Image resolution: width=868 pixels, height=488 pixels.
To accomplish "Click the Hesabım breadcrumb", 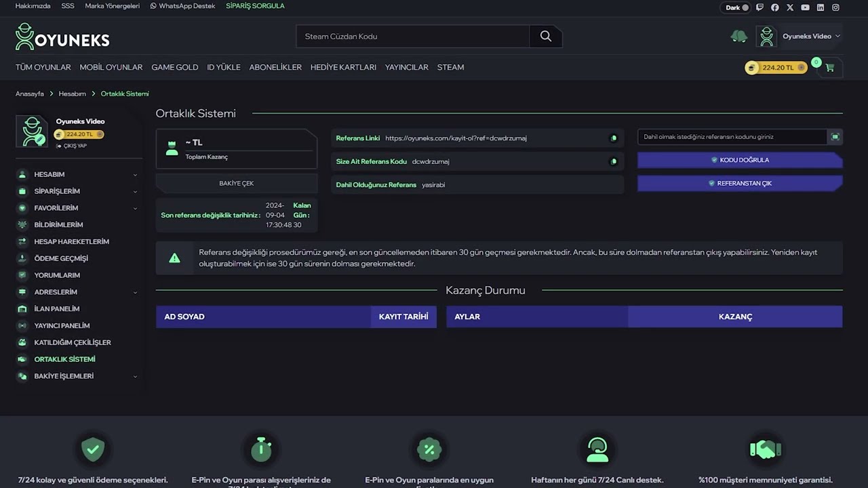I will (x=72, y=94).
